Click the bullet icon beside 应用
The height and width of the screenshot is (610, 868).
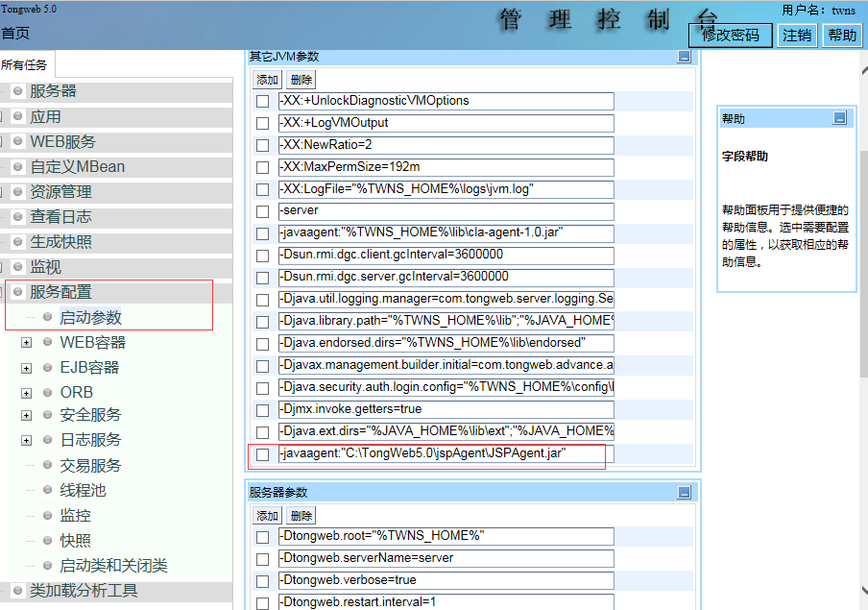(17, 116)
